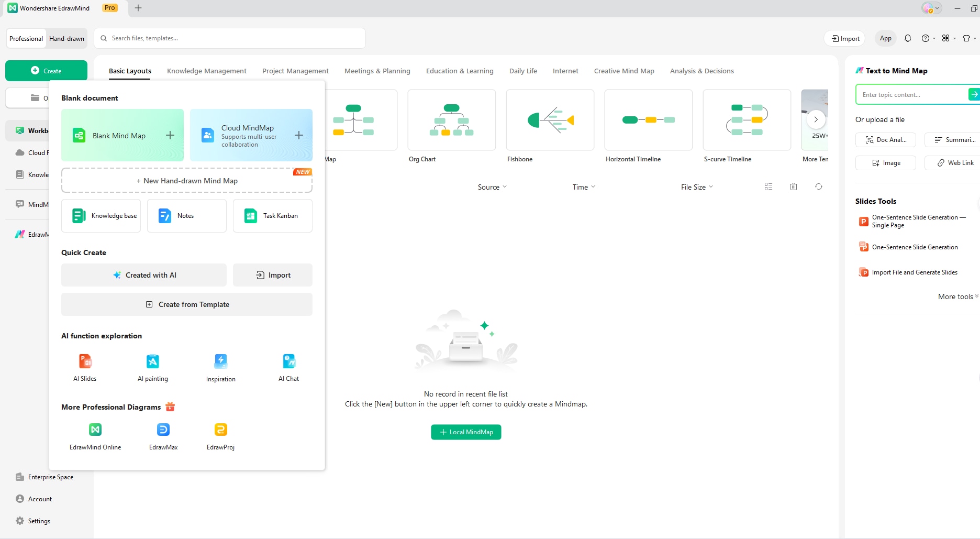This screenshot has width=980, height=539.
Task: Expand More tools list
Action: [x=958, y=296]
